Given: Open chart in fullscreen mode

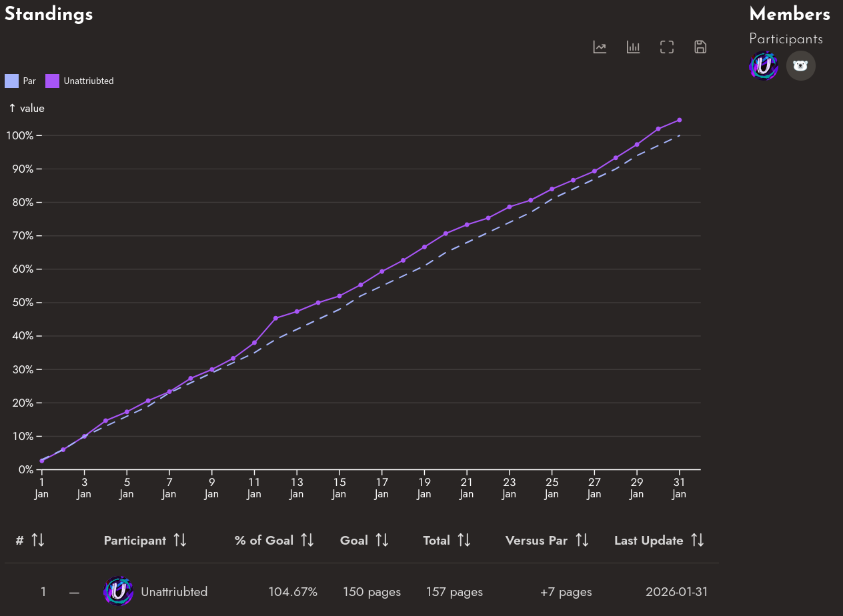Looking at the screenshot, I should point(666,47).
